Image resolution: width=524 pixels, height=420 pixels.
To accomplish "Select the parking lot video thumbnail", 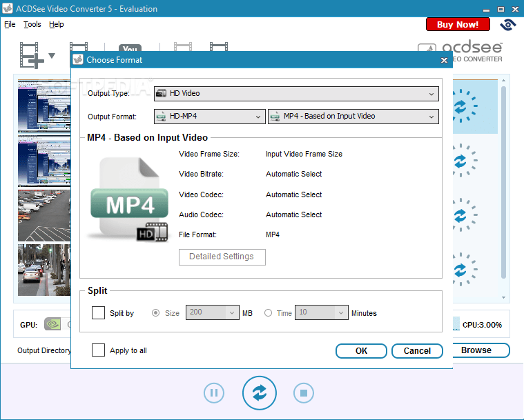I will tap(44, 215).
